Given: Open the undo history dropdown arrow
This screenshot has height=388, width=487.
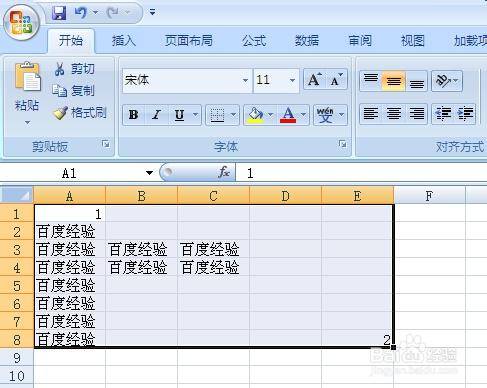Looking at the screenshot, I should [x=95, y=13].
